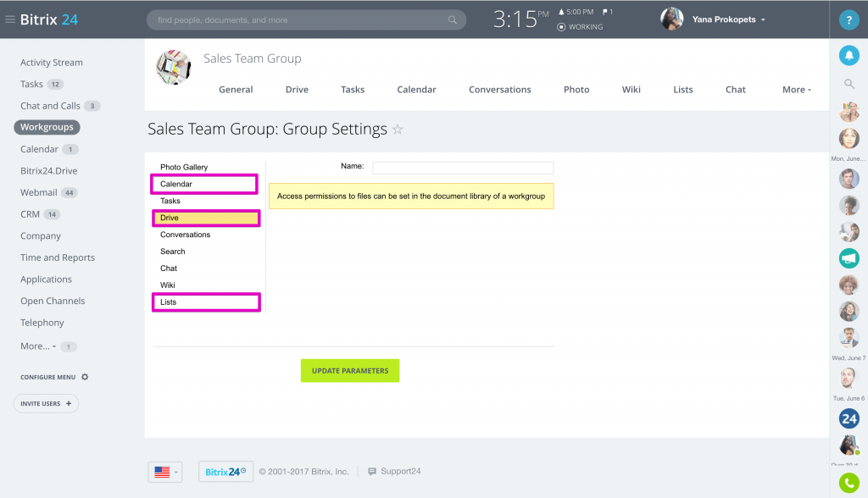
Task: Click the Sales Team Group avatar image
Action: tap(173, 68)
